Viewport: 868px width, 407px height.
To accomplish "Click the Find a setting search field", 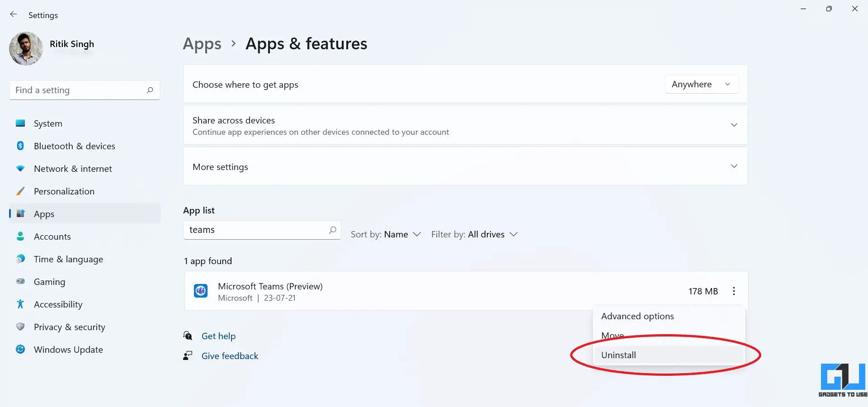I will click(x=85, y=90).
